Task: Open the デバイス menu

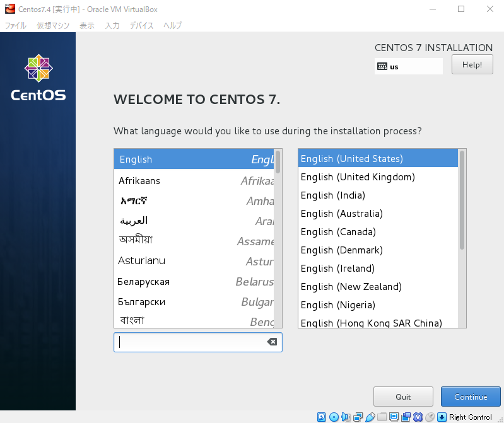Action: point(141,26)
